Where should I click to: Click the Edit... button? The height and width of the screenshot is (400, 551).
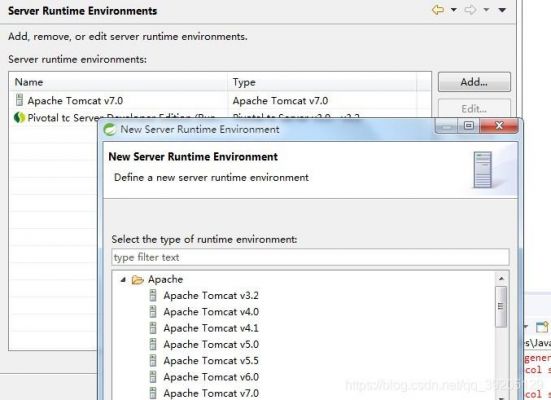pyautogui.click(x=474, y=108)
